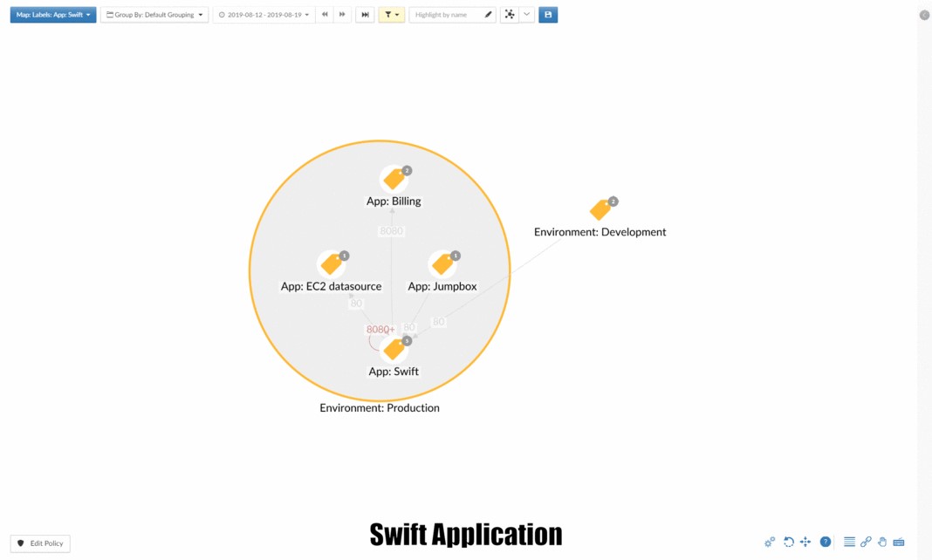Image resolution: width=932 pixels, height=560 pixels.
Task: Select the App: Billing node tag
Action: [x=394, y=180]
